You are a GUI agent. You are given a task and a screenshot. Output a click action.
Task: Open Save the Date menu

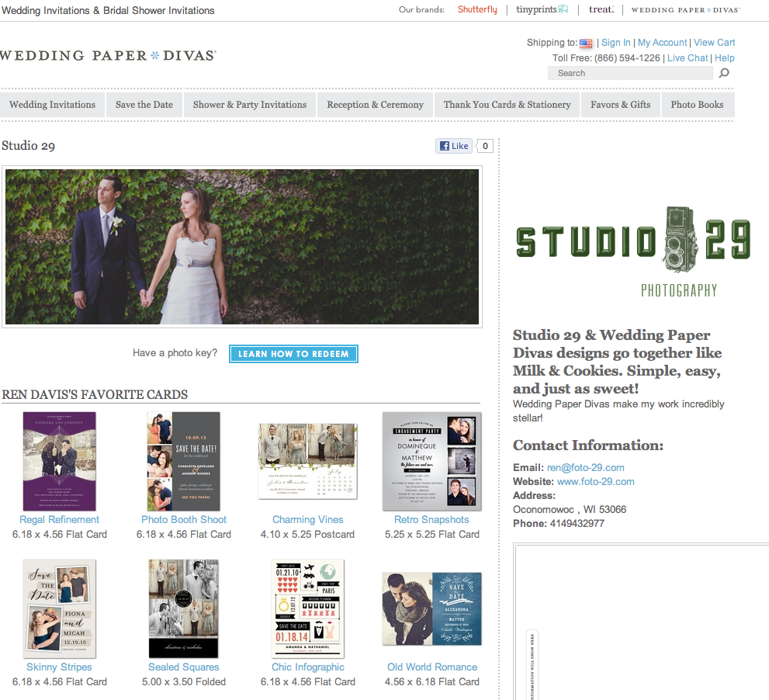[144, 105]
